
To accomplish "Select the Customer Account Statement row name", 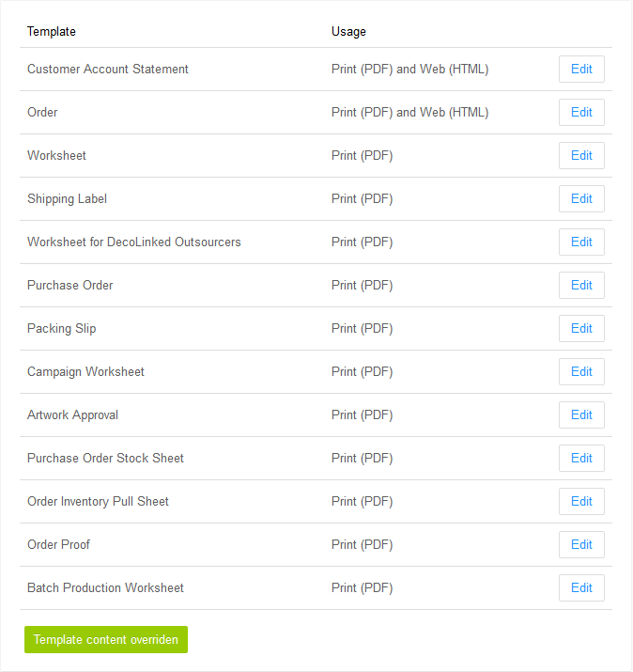I will coord(107,69).
